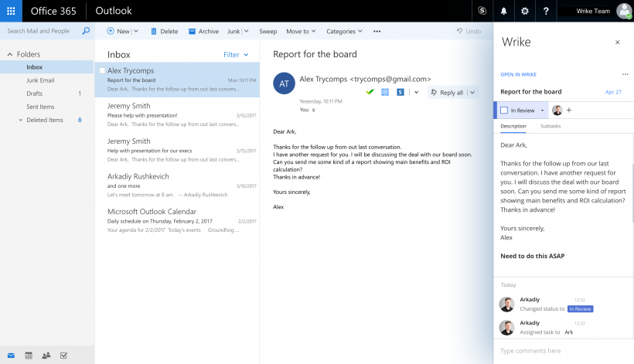Click Archive in the toolbar
The width and height of the screenshot is (634, 364).
(203, 31)
